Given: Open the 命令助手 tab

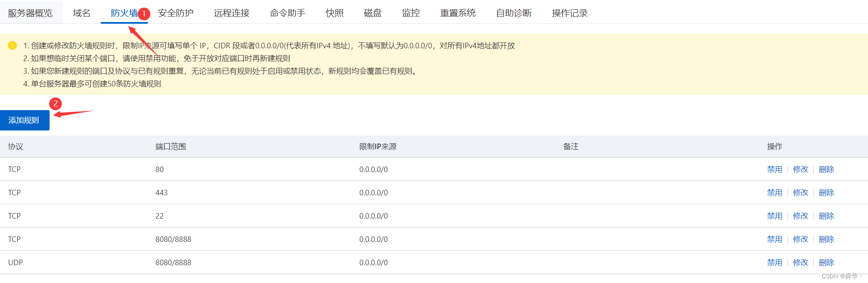Looking at the screenshot, I should pos(288,13).
